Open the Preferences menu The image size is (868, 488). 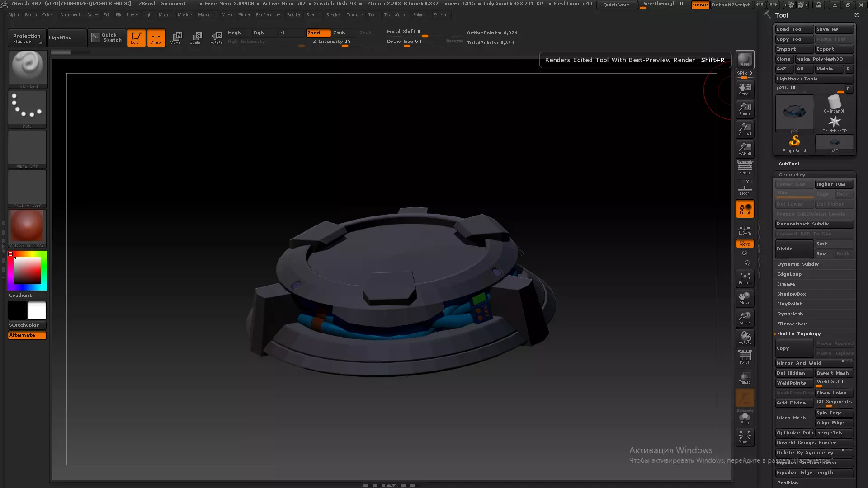coord(269,15)
